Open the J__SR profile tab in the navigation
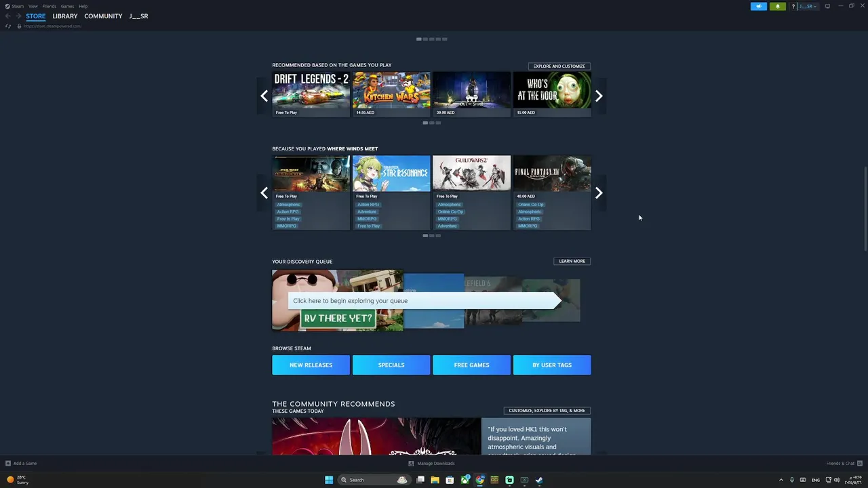The image size is (868, 488). [x=138, y=16]
